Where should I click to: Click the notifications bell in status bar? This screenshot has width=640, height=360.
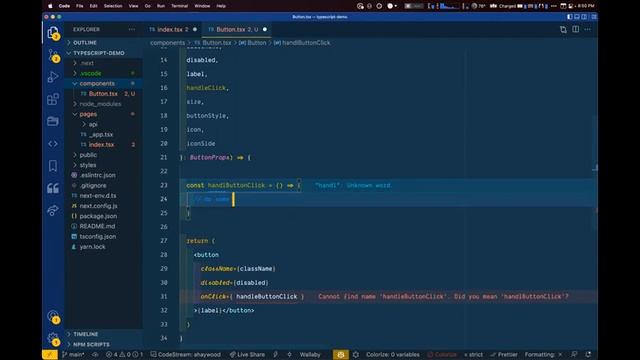pos(588,355)
